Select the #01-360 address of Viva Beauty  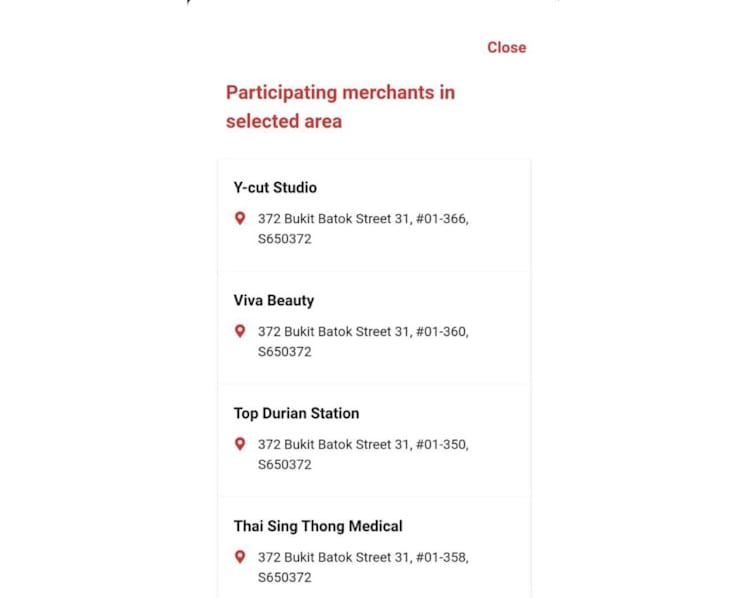(x=363, y=342)
